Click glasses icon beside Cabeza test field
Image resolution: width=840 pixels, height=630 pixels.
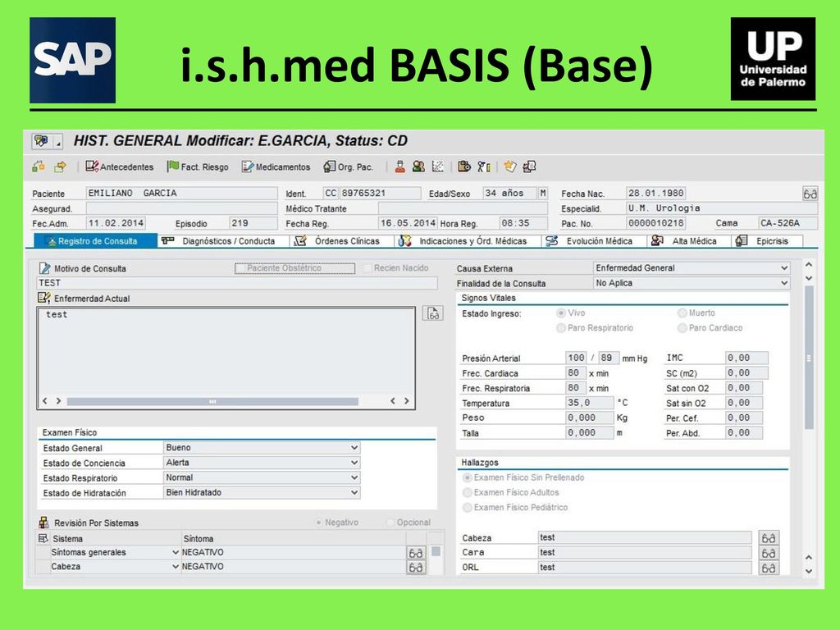coord(769,538)
